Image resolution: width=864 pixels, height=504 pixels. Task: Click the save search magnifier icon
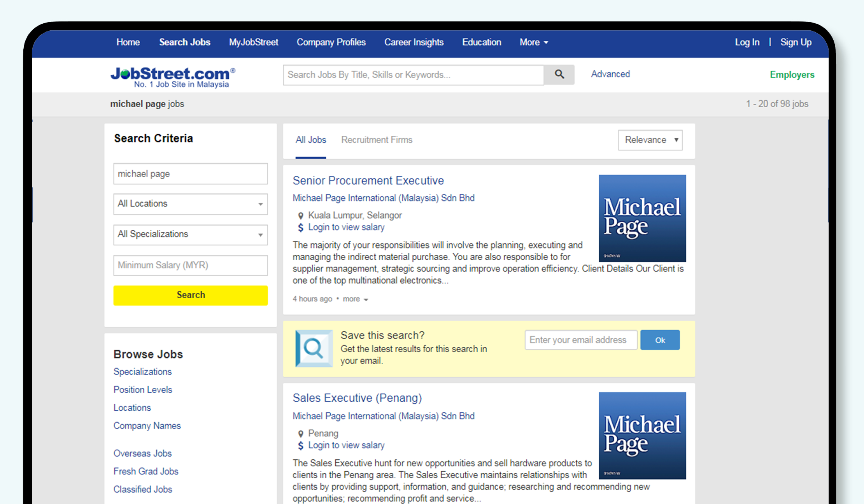313,348
